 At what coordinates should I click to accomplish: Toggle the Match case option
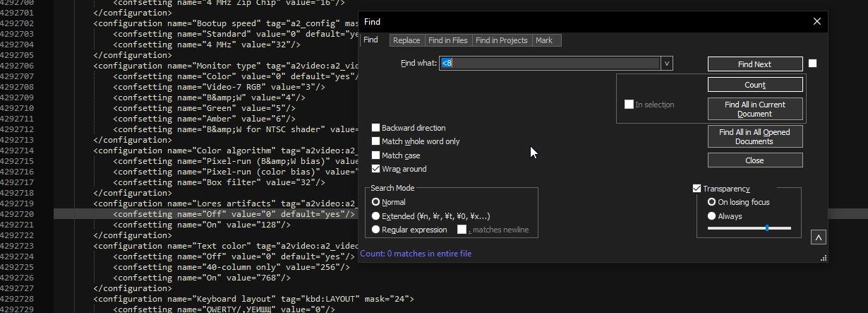click(376, 155)
